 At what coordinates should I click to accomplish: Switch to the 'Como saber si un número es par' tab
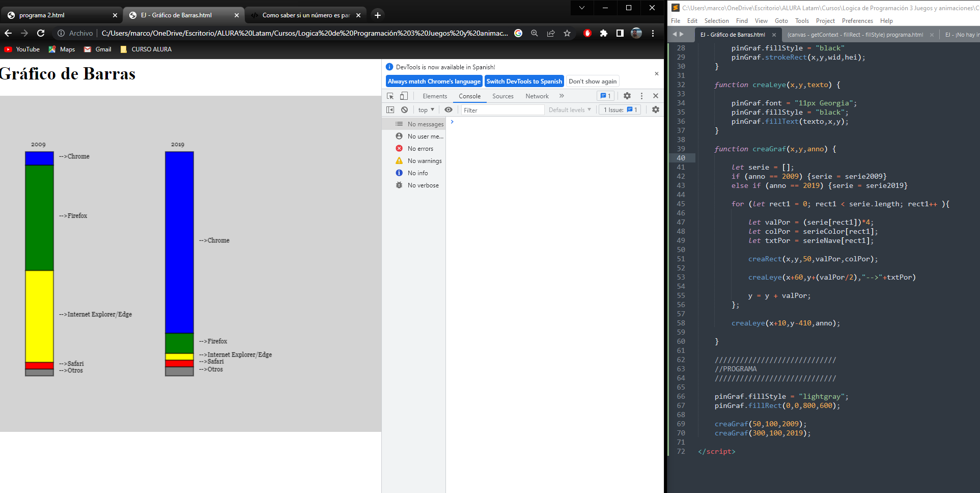(x=305, y=15)
